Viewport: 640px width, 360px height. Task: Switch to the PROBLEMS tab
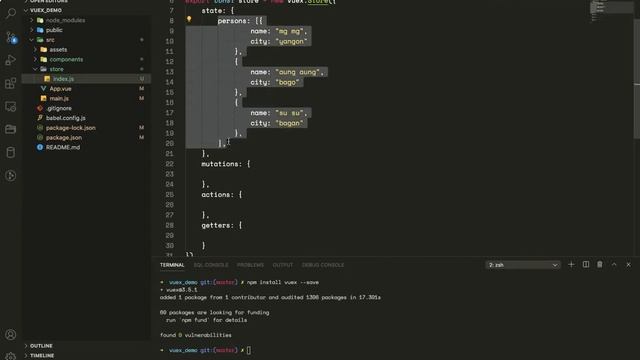coord(250,265)
